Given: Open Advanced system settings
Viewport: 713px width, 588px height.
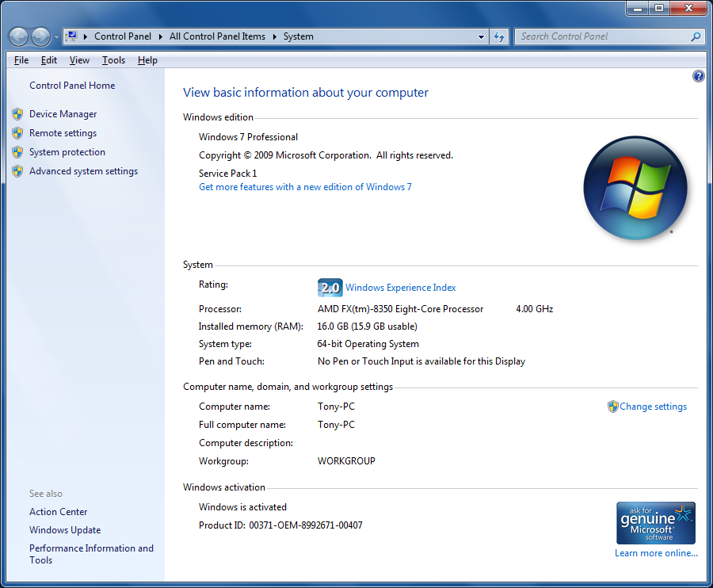Looking at the screenshot, I should pos(84,171).
